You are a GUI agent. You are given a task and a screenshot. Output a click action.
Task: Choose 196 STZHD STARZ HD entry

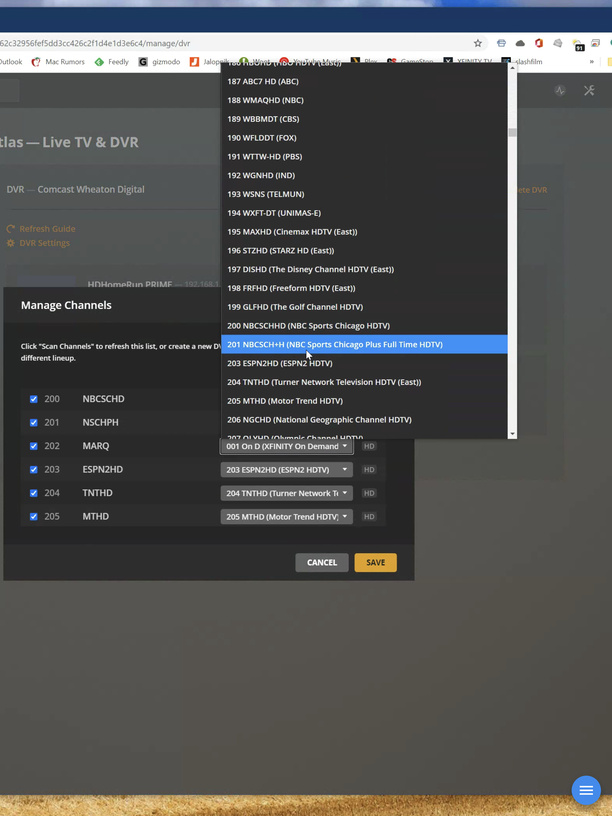pos(364,250)
